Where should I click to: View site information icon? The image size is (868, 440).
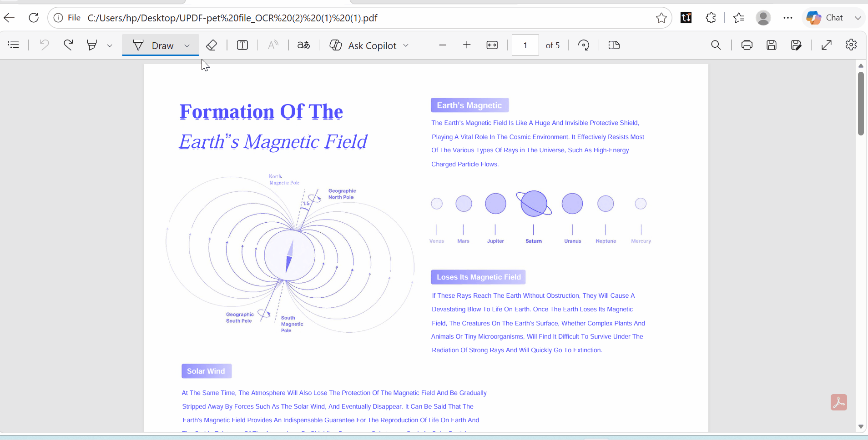click(x=58, y=18)
